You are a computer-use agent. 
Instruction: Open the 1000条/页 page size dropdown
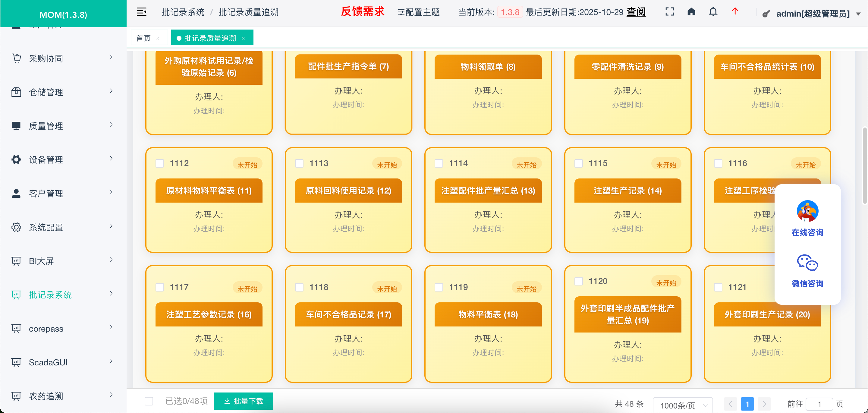tap(683, 405)
